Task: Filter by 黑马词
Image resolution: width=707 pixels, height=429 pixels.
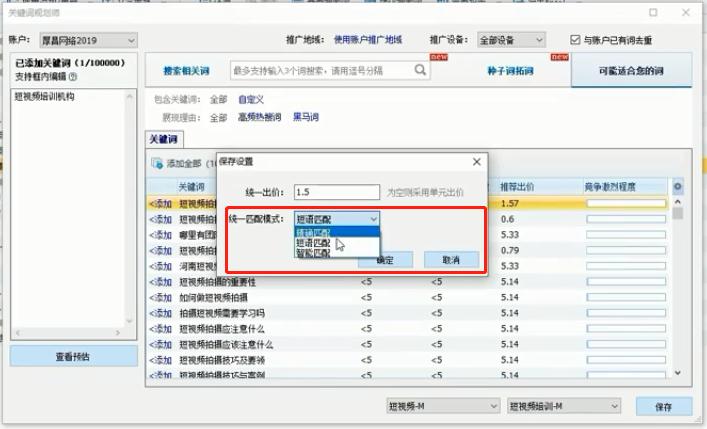Action: [306, 117]
